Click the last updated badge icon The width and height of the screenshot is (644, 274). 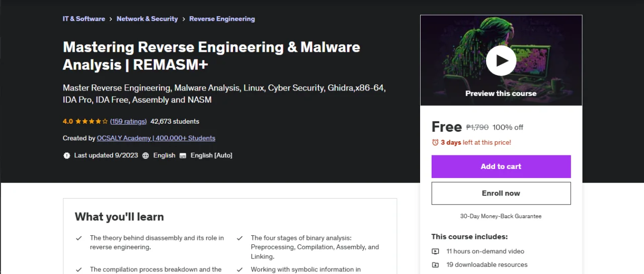pyautogui.click(x=67, y=155)
